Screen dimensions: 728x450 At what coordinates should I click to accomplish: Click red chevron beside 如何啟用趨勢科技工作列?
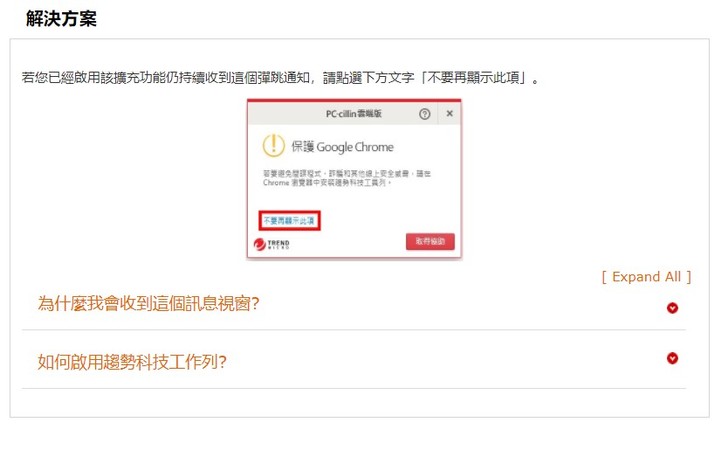[672, 358]
